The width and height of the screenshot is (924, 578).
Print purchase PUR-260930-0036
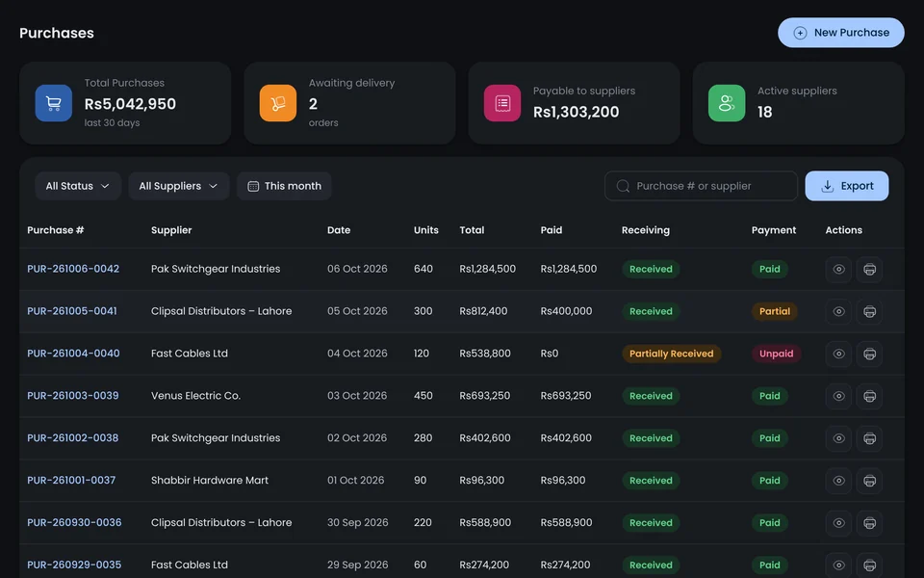pos(869,523)
